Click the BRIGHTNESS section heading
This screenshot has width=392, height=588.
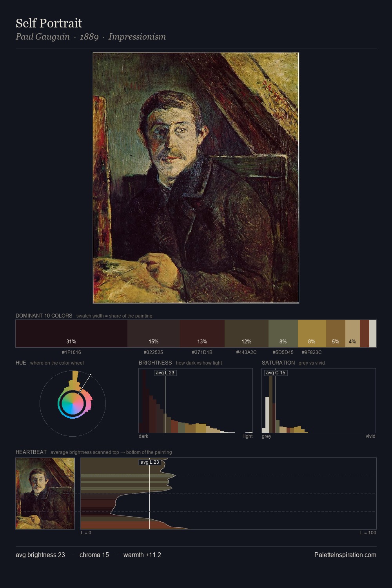click(155, 363)
